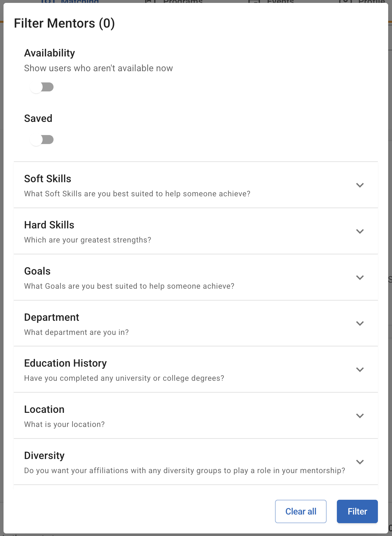Click the down arrow beside Location
Screen dimensions: 392x536
point(360,416)
